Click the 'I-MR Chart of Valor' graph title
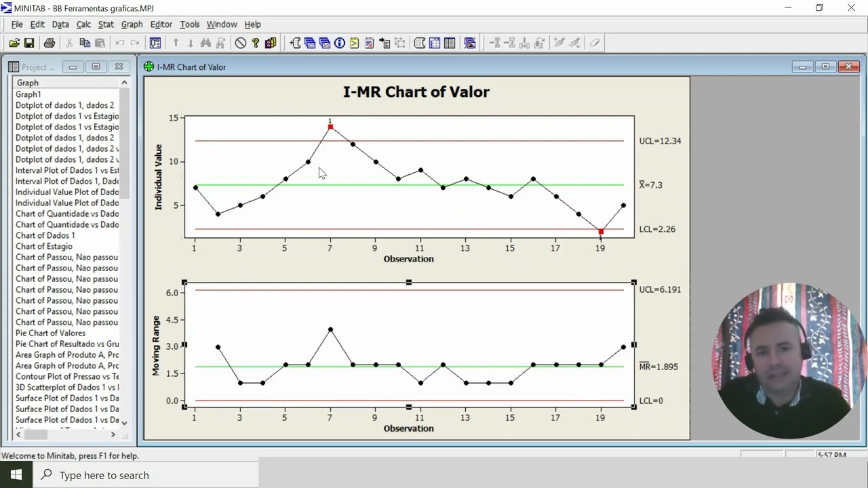Viewport: 868px width, 488px height. [416, 91]
